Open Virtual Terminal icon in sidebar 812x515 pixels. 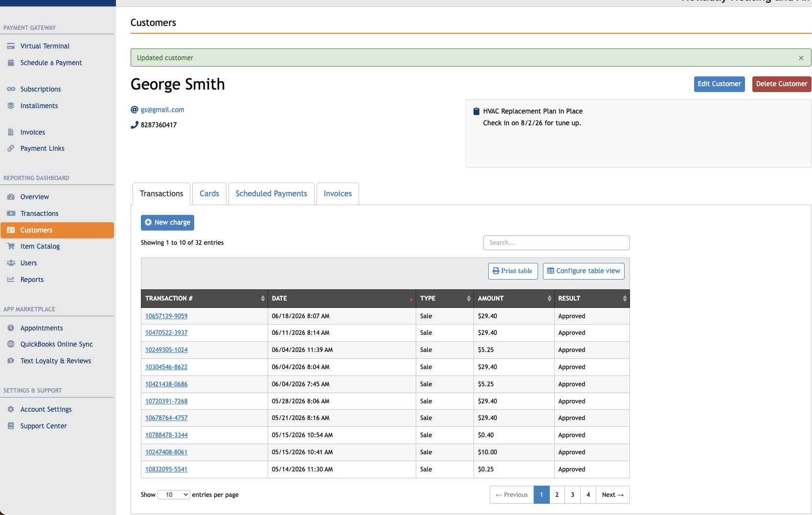(x=11, y=46)
